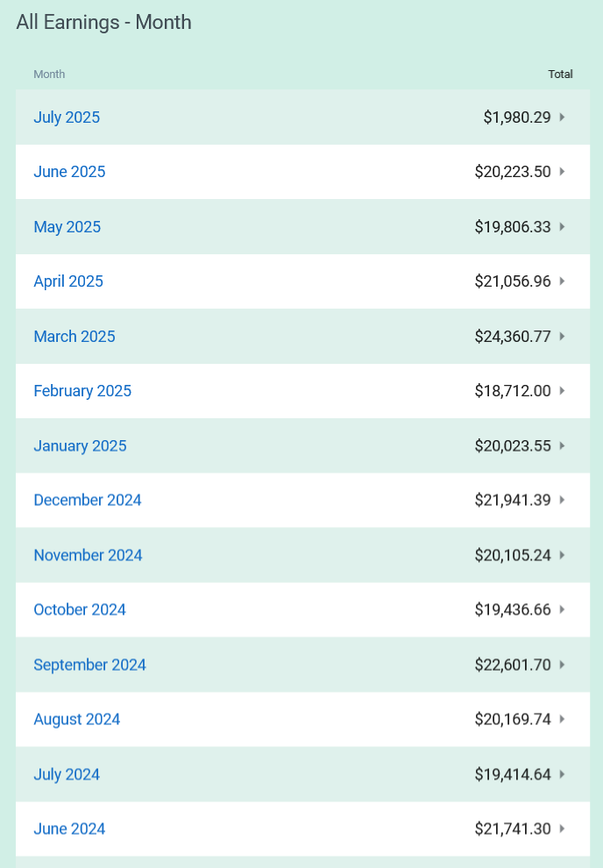The width and height of the screenshot is (603, 868).
Task: Expand the $1,980.29 row arrow
Action: point(562,117)
